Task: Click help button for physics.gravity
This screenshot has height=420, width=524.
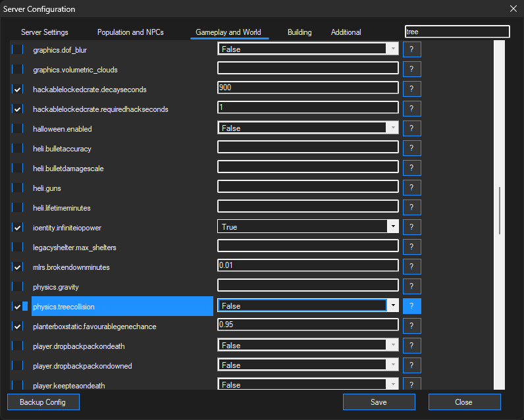Action: (x=411, y=286)
